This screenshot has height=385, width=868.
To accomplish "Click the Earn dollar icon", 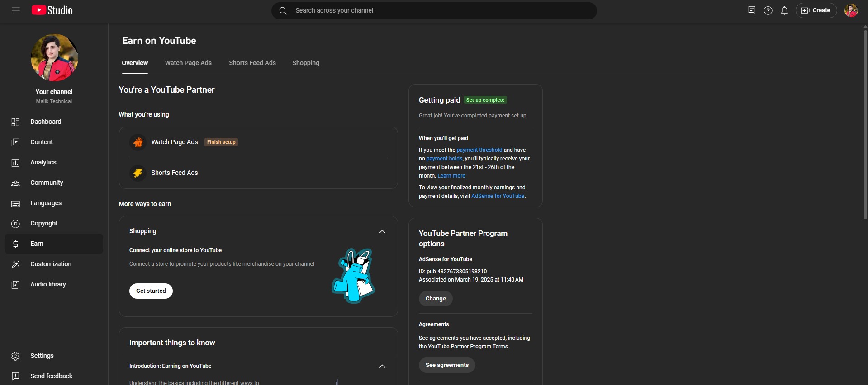I will pyautogui.click(x=15, y=244).
